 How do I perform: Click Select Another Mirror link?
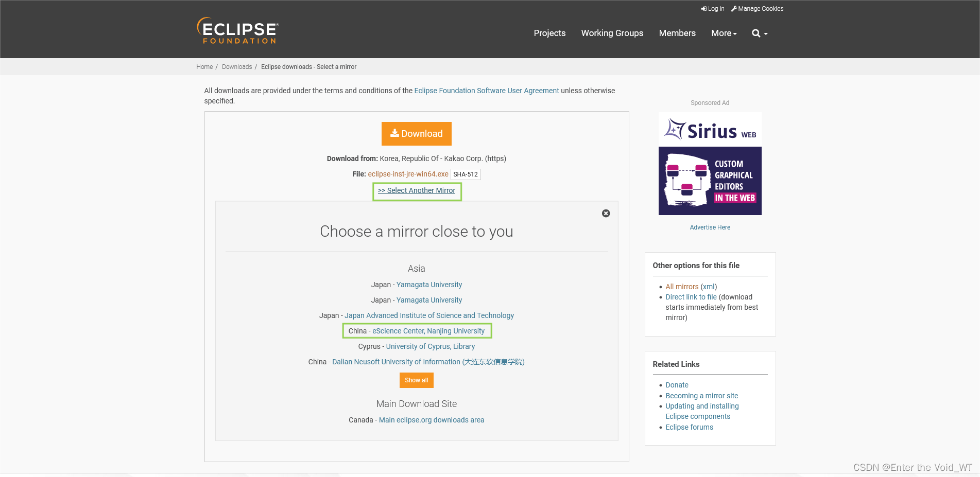[x=417, y=190]
